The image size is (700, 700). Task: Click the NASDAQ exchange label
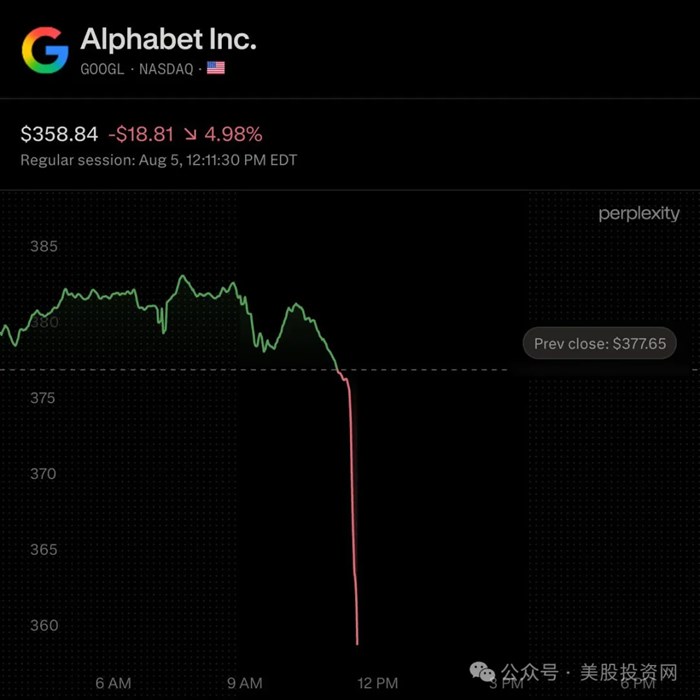(x=166, y=69)
